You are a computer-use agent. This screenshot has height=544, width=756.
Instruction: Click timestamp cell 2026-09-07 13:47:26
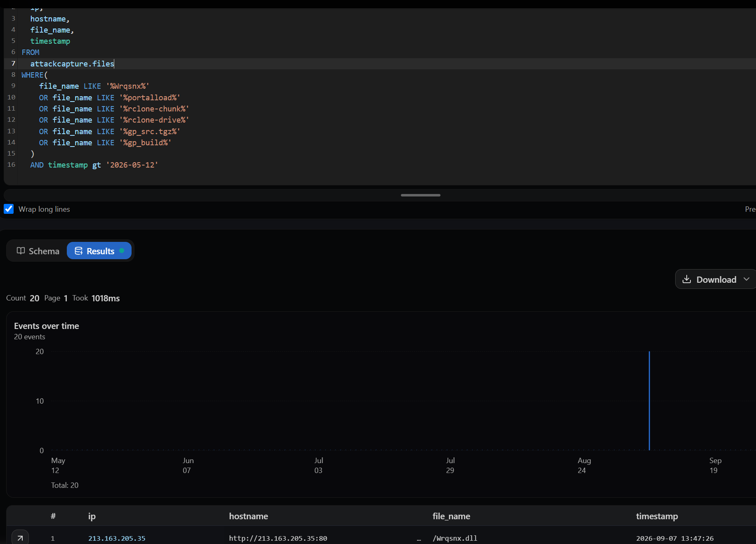[674, 538]
